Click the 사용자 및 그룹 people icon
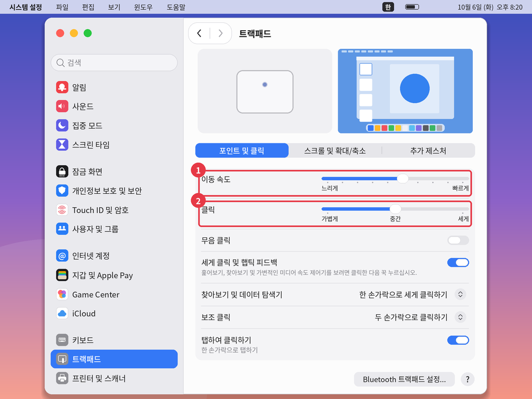 [62, 229]
